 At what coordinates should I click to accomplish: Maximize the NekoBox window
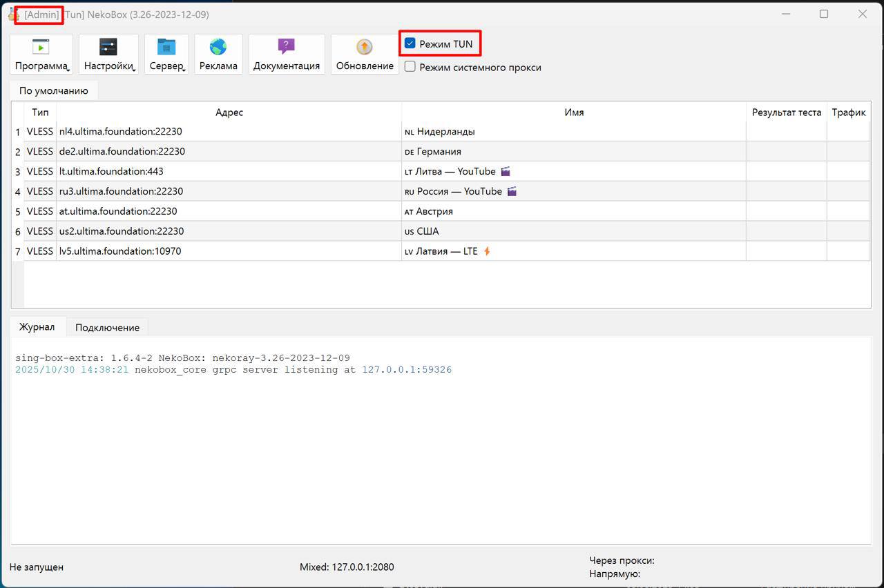point(823,14)
